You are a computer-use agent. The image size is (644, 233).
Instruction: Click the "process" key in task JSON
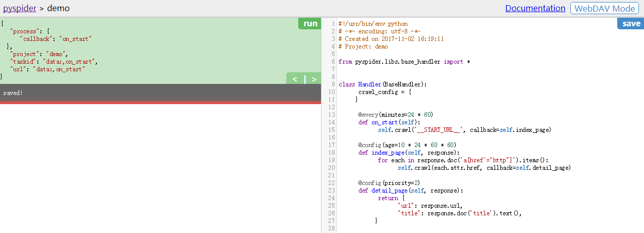pyautogui.click(x=25, y=31)
